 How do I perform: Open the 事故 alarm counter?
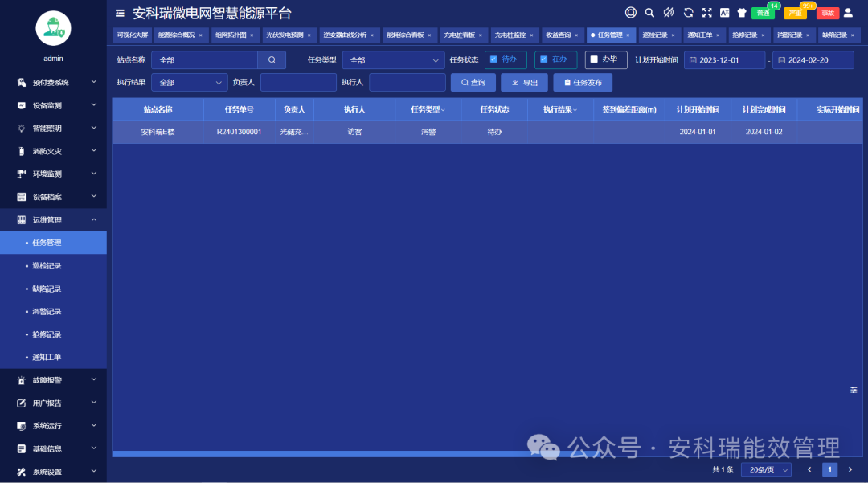point(827,14)
